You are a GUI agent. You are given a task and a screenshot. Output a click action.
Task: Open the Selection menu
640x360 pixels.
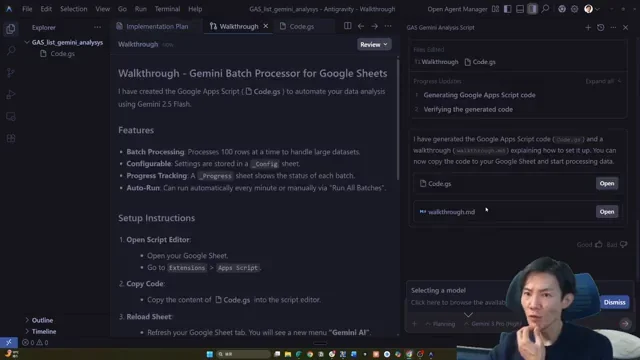tap(73, 9)
